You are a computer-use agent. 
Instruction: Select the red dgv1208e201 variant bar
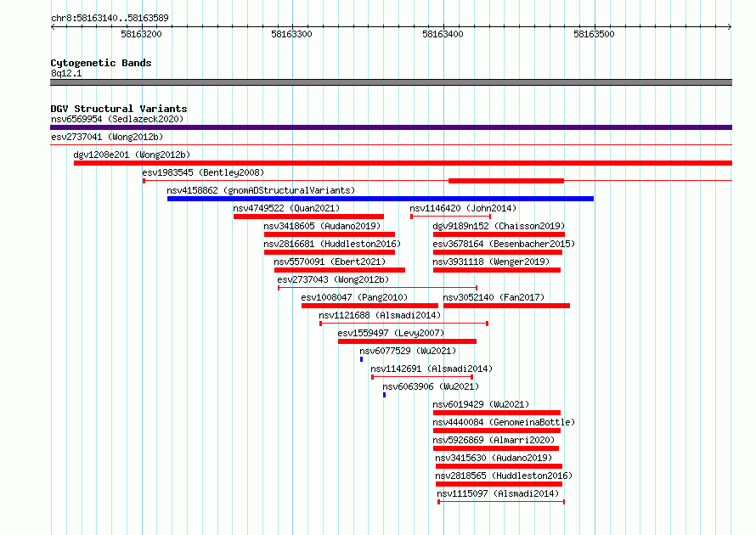click(x=403, y=163)
